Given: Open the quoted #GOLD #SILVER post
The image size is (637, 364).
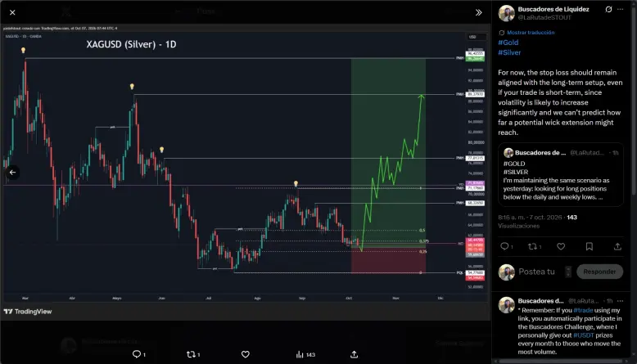Looking at the screenshot, I should pyautogui.click(x=561, y=175).
